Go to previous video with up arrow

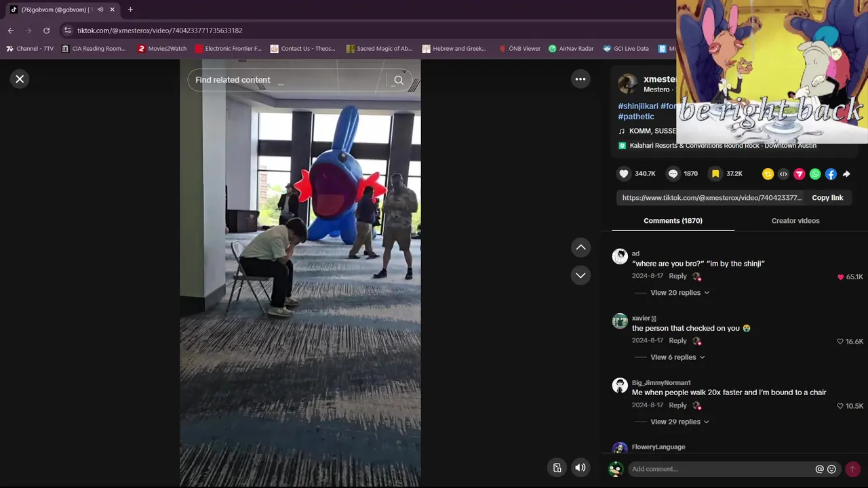click(581, 248)
